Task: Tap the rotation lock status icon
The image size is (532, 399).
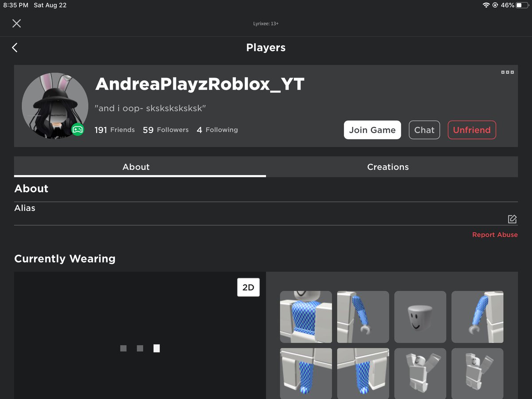Action: (495, 5)
